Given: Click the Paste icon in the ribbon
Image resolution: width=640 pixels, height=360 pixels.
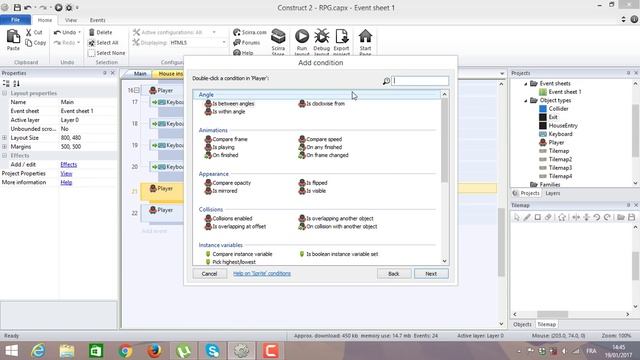Looking at the screenshot, I should [x=13, y=37].
